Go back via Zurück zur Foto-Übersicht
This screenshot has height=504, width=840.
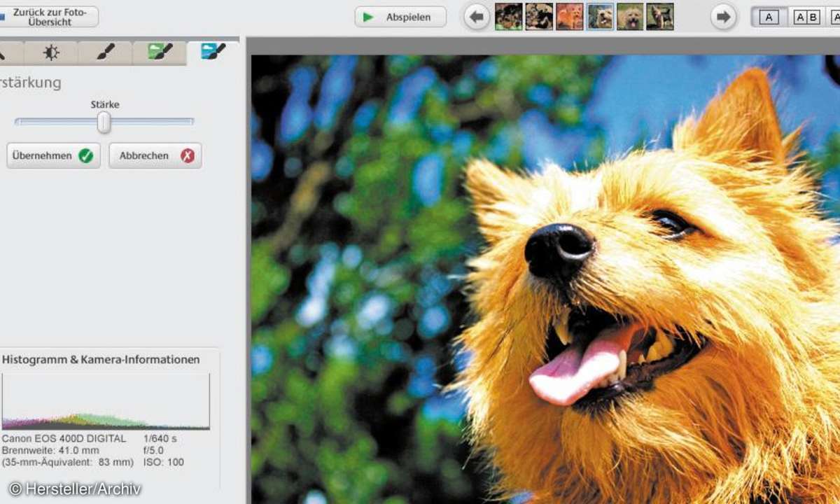pos(48,17)
